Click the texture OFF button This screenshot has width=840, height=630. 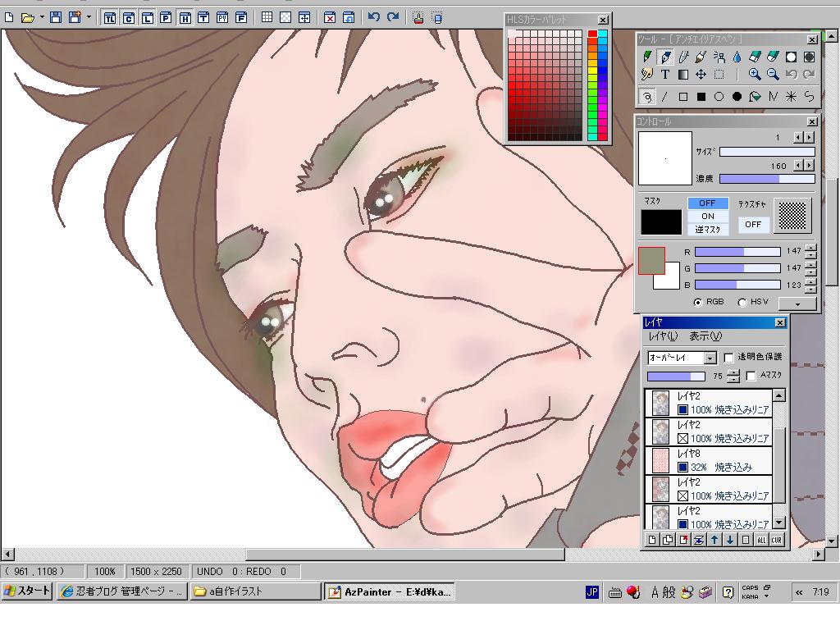[753, 225]
